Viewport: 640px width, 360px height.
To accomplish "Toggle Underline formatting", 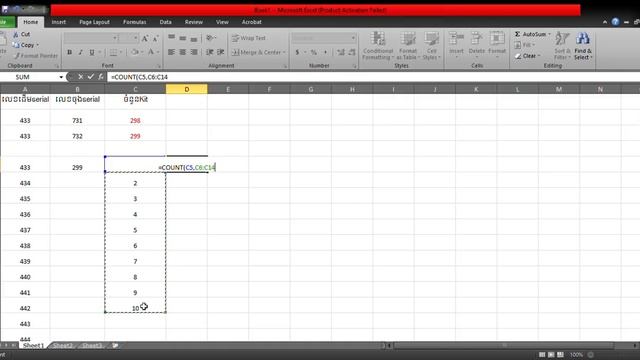I will pos(92,52).
